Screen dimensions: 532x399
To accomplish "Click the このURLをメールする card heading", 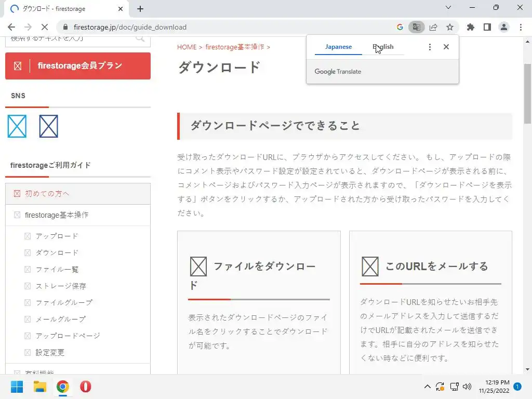I will point(436,267).
